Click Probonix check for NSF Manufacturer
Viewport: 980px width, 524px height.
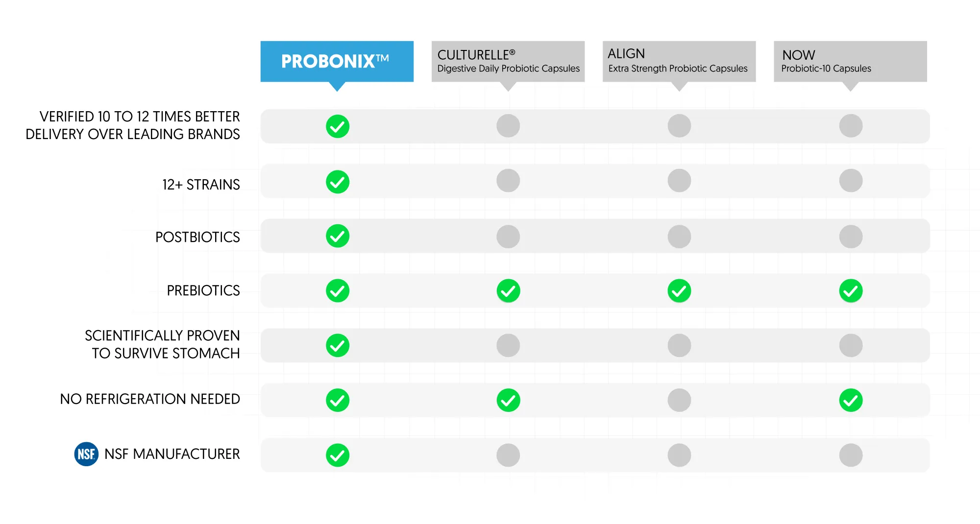(338, 455)
